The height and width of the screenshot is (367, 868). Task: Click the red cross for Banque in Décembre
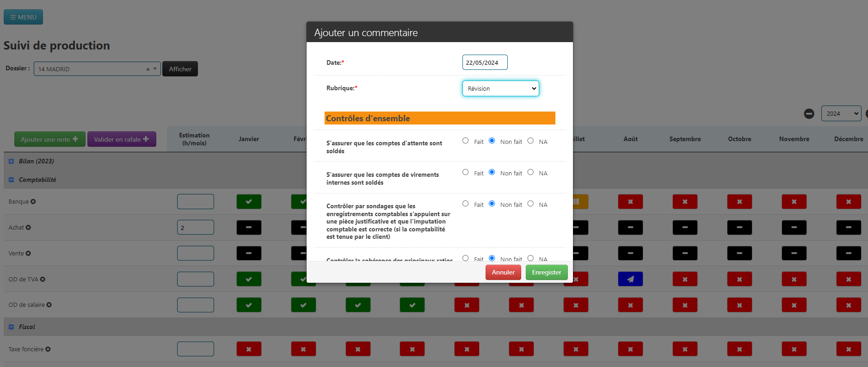pyautogui.click(x=848, y=202)
